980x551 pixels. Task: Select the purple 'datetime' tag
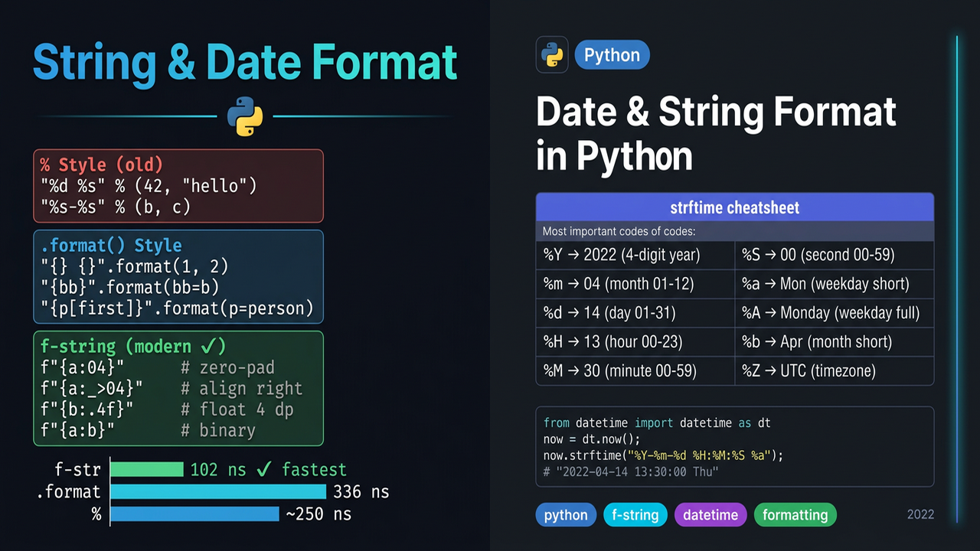tap(710, 515)
